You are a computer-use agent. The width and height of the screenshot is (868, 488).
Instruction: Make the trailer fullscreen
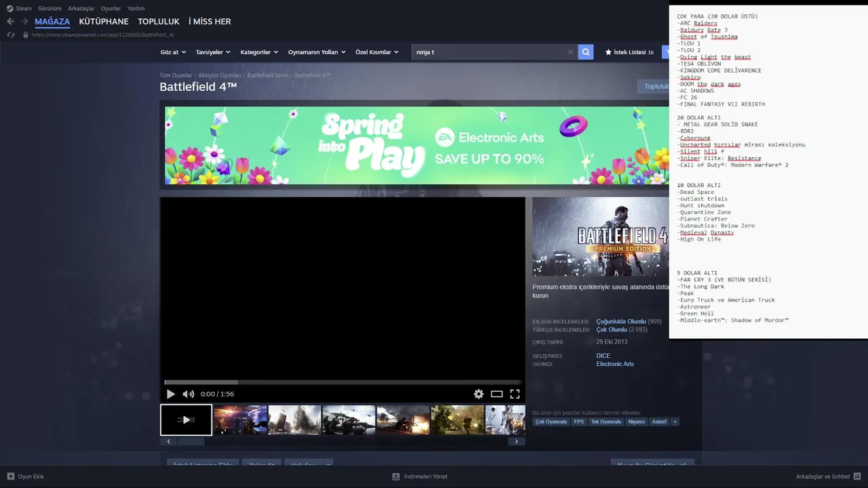(515, 394)
